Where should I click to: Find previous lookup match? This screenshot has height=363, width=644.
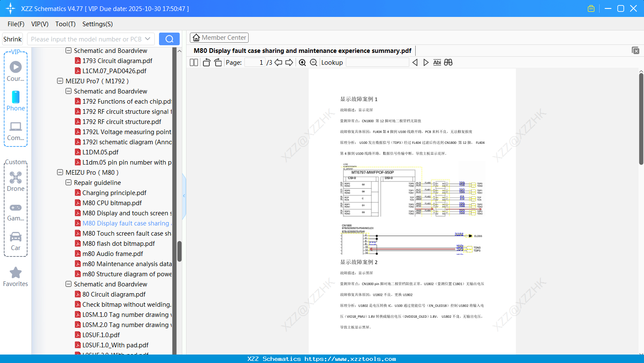pos(415,63)
